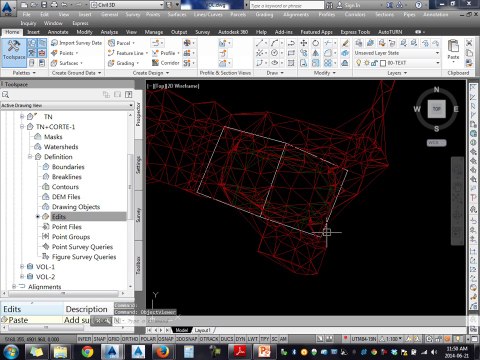Toggle OTRACK in status bar
The image size is (480, 360).
(209, 339)
